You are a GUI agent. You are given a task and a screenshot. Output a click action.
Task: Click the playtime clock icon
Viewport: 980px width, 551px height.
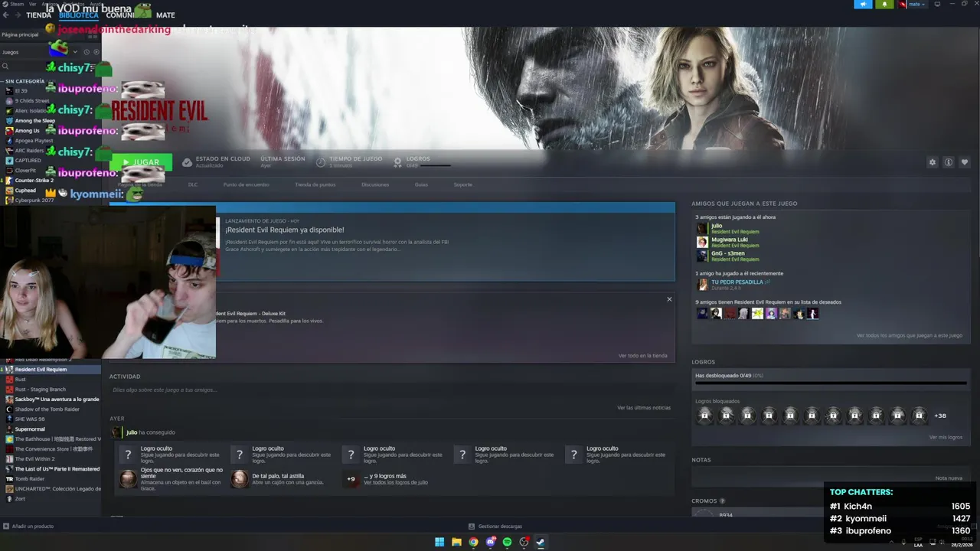coord(321,162)
